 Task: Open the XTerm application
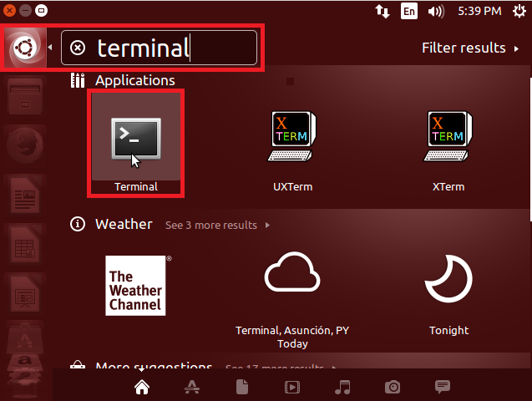click(448, 136)
